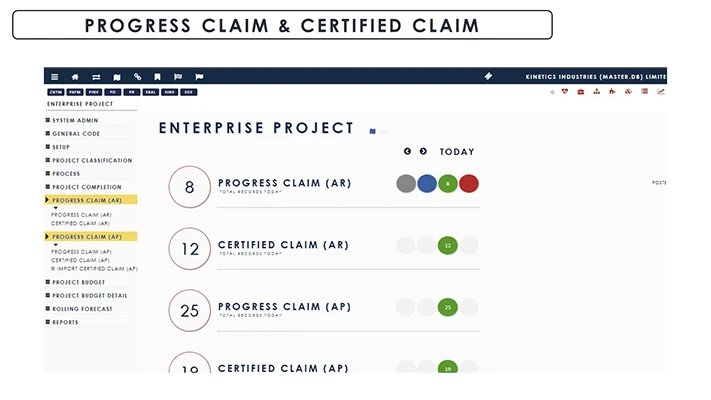Click the red heart icon
711x400 pixels.
566,92
